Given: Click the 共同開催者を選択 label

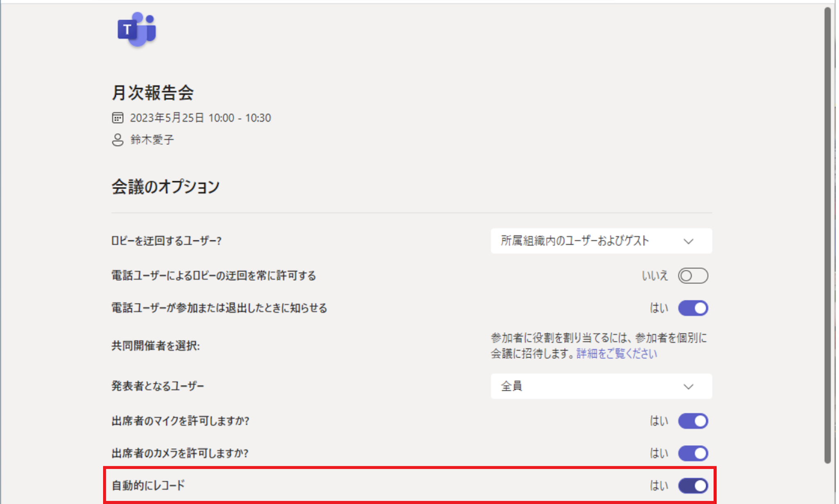Looking at the screenshot, I should point(156,346).
